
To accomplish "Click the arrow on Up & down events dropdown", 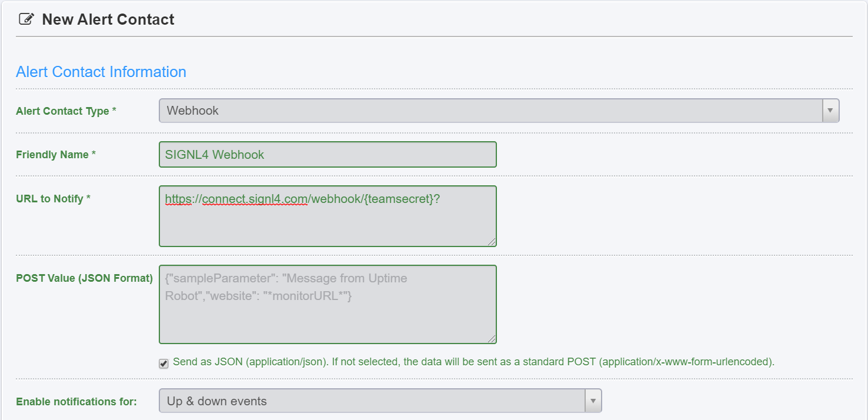I will point(593,401).
